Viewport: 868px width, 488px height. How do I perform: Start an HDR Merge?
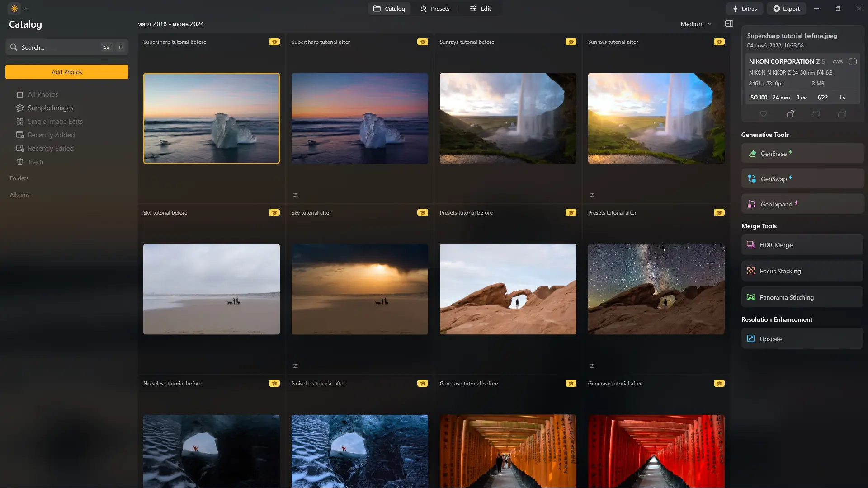(802, 244)
